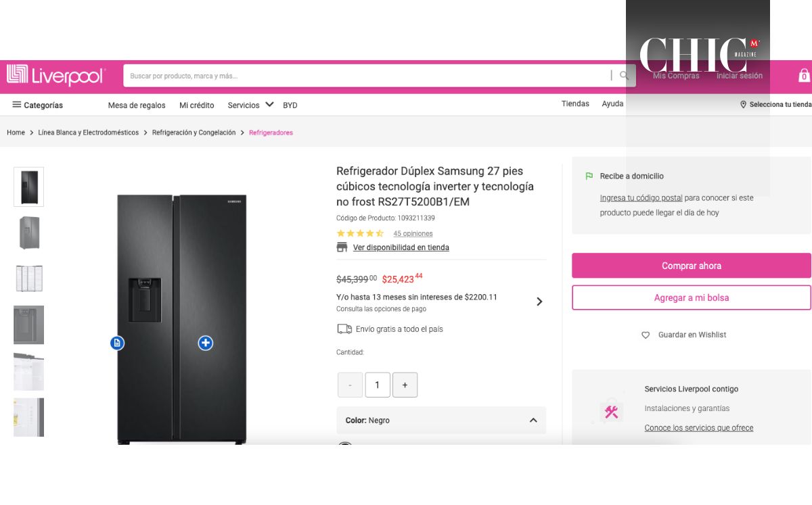Click Agregar a mi bolsa button
This screenshot has height=505, width=812.
coord(691,297)
